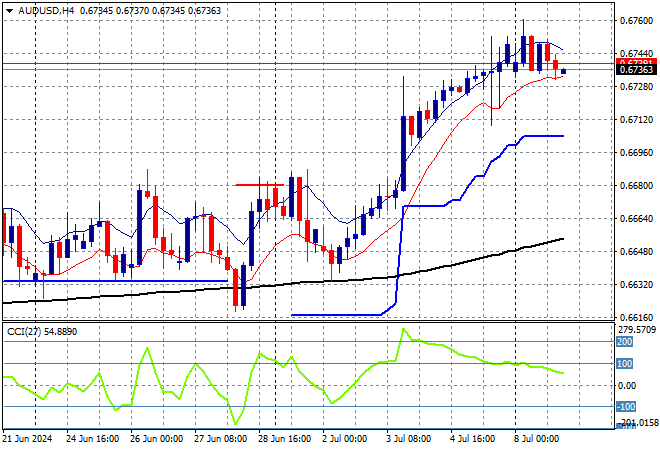Click the 24 Jun 16:00 time label
The width and height of the screenshot is (660, 450).
coord(93,439)
